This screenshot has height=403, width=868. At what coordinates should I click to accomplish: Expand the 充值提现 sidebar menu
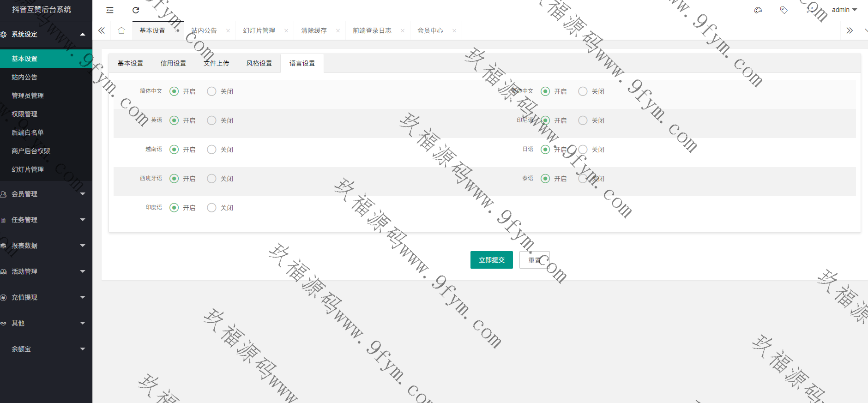coord(46,297)
